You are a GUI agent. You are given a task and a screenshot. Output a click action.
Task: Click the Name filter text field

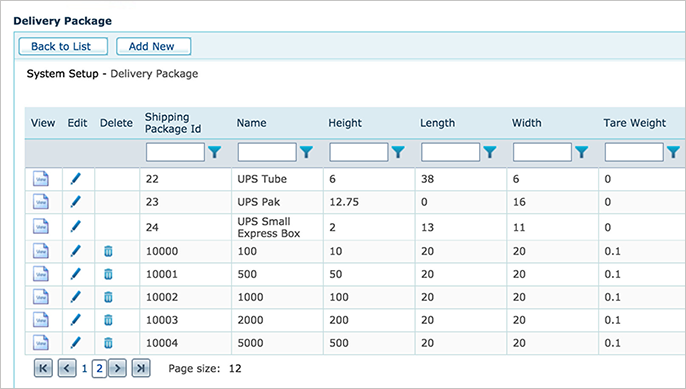point(267,152)
